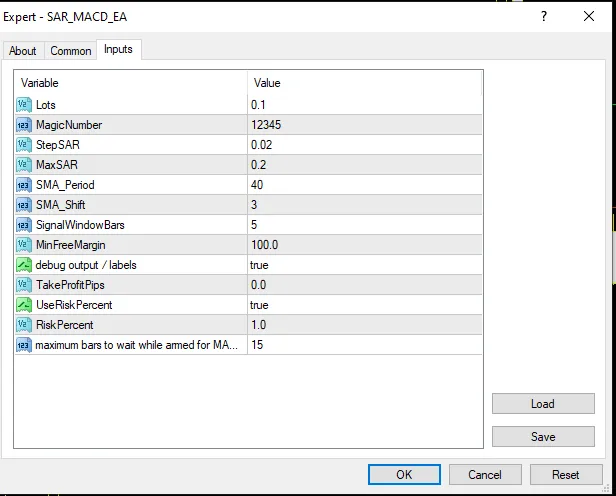Click the MagicNumber integer type icon
The height and width of the screenshot is (496, 616).
point(24,125)
